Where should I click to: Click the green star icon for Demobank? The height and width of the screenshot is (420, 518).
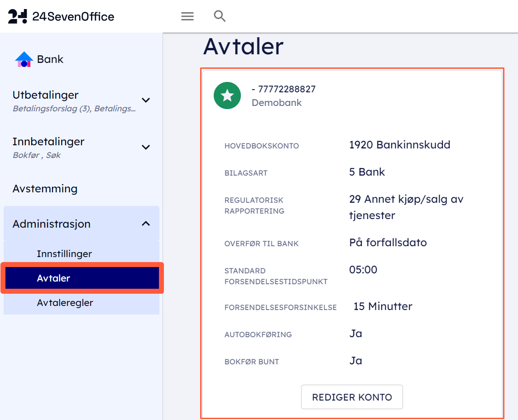pos(227,95)
